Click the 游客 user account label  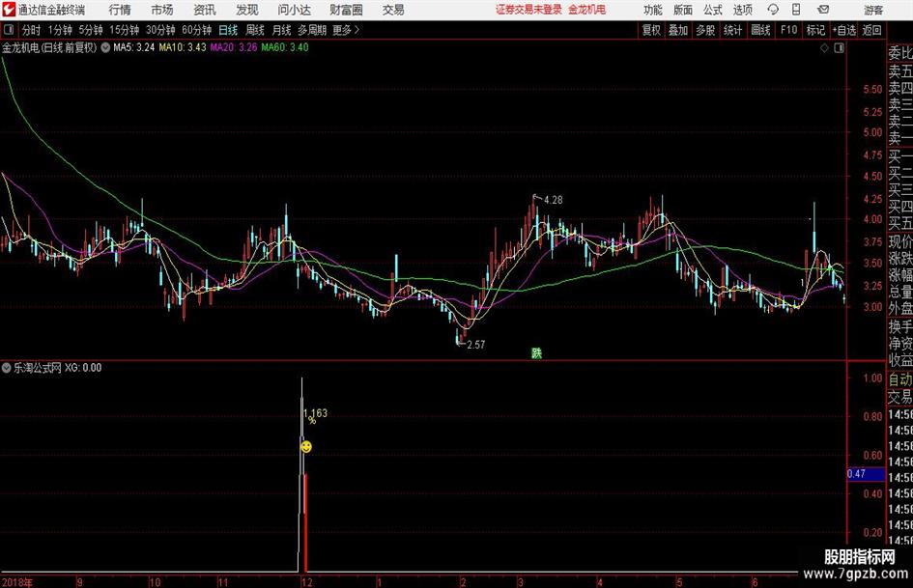[x=873, y=10]
